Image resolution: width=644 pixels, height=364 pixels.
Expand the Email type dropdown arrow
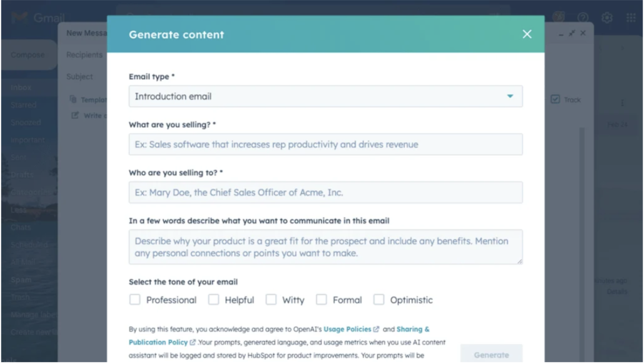click(x=510, y=96)
